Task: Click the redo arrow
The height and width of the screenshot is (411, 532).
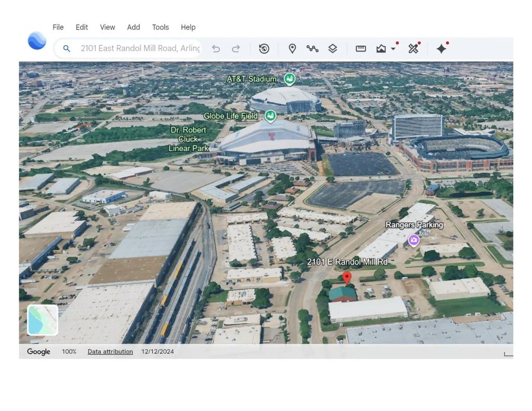Action: click(x=236, y=49)
